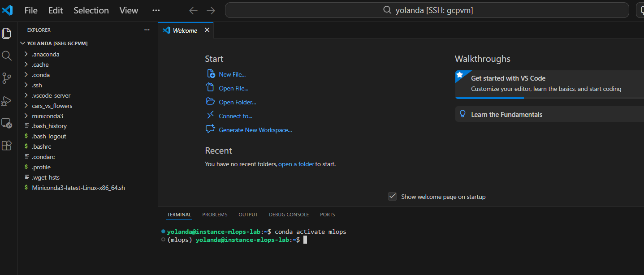Open the Explorer view in activity bar
Viewport: 644px width, 275px height.
tap(7, 33)
